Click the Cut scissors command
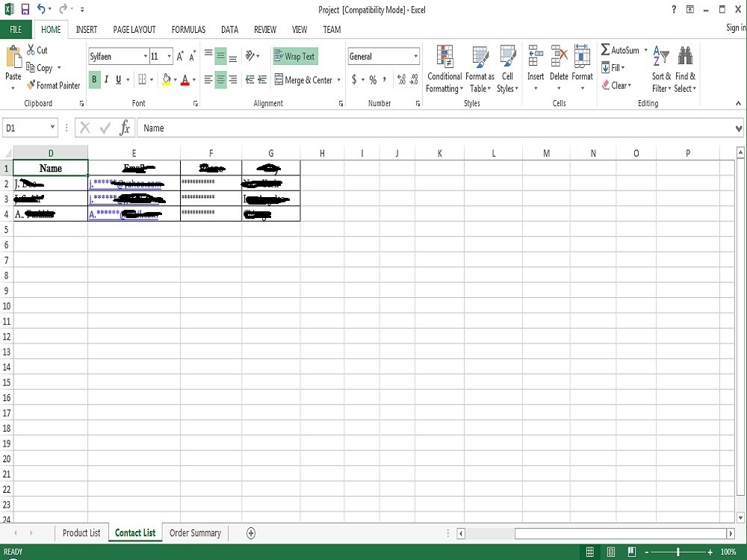The height and width of the screenshot is (560, 747). 37,50
